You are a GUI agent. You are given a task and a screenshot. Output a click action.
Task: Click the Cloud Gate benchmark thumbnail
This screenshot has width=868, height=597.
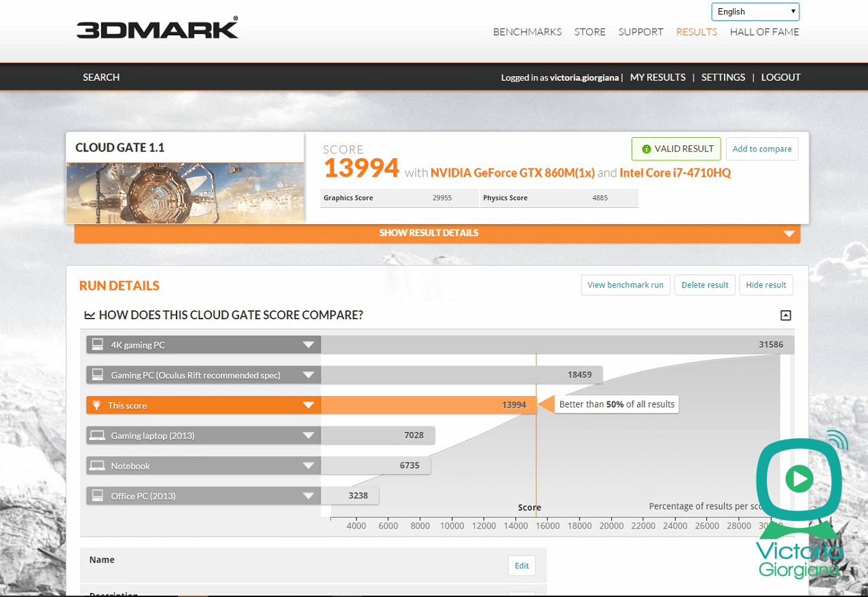[185, 192]
